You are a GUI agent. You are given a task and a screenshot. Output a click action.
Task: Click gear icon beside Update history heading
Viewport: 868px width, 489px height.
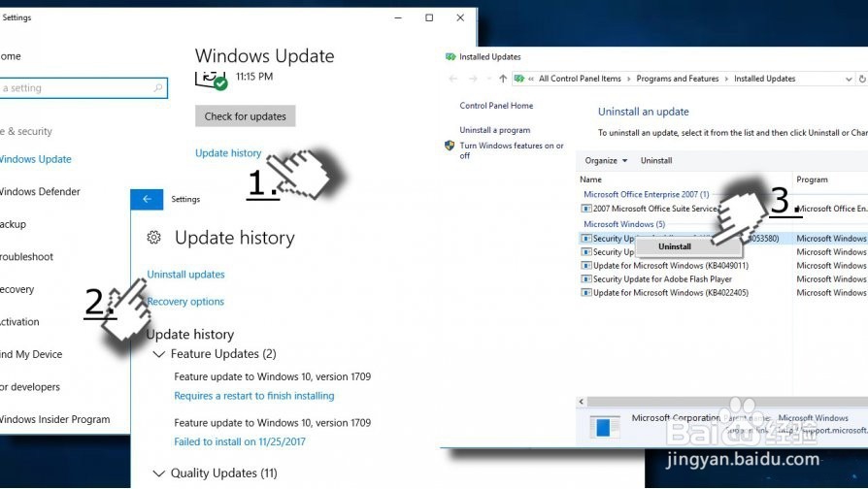pos(154,238)
